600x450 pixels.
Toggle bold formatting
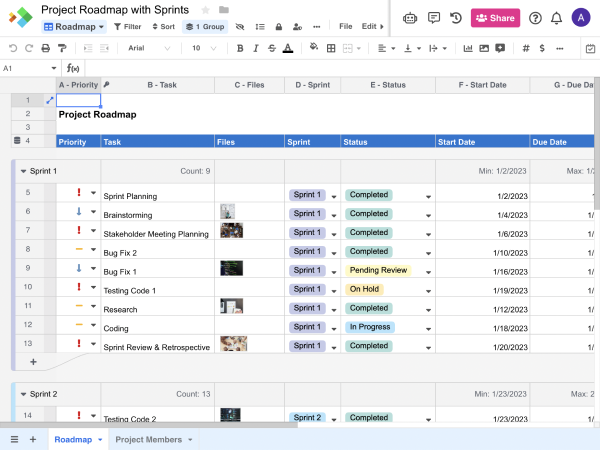click(x=239, y=48)
